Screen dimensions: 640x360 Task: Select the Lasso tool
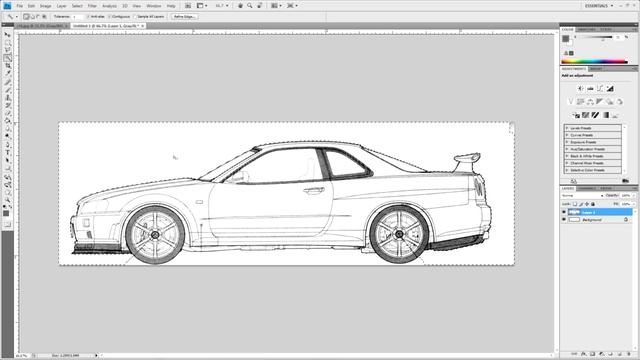(x=7, y=50)
